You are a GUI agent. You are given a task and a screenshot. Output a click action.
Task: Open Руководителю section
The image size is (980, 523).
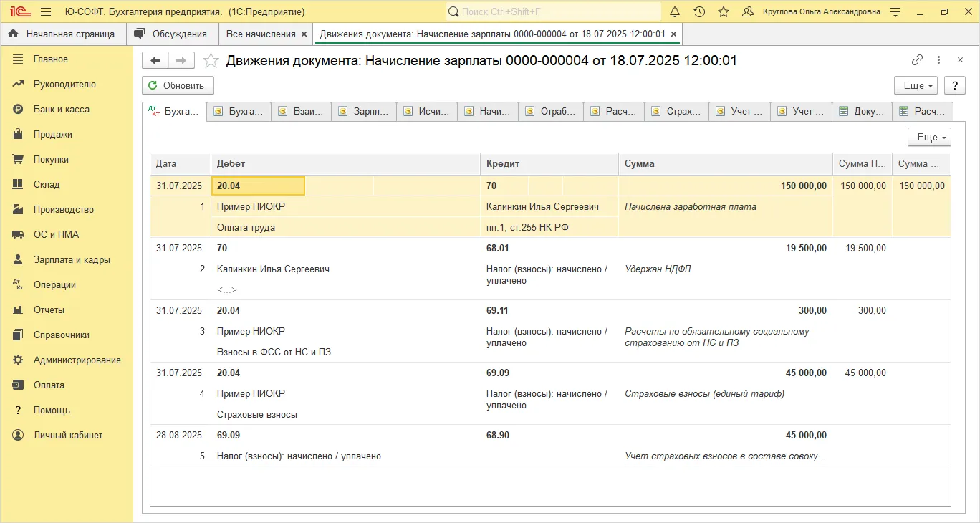point(67,84)
